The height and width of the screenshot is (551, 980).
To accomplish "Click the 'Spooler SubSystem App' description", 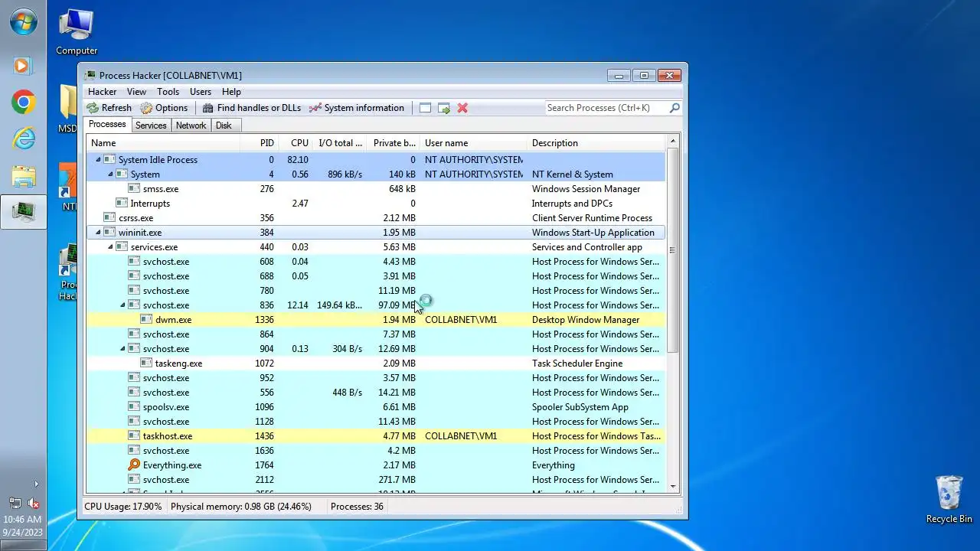I will pyautogui.click(x=580, y=407).
